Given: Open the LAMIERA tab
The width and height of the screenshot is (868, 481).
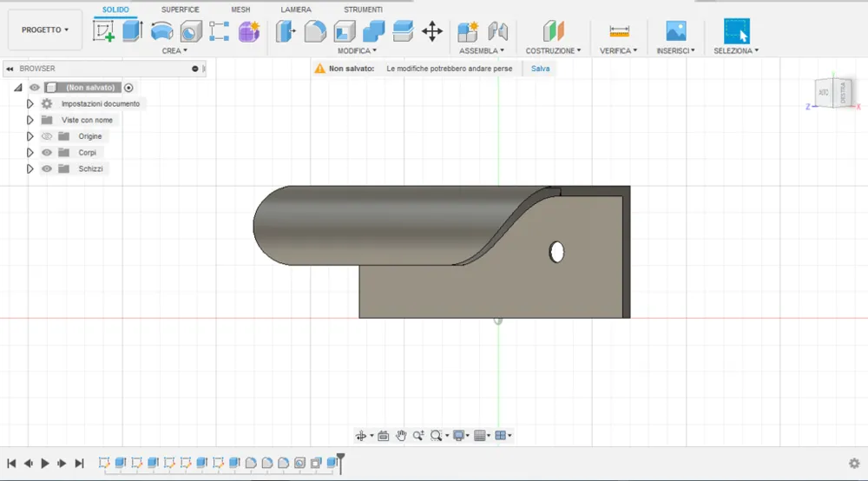Looking at the screenshot, I should [296, 10].
